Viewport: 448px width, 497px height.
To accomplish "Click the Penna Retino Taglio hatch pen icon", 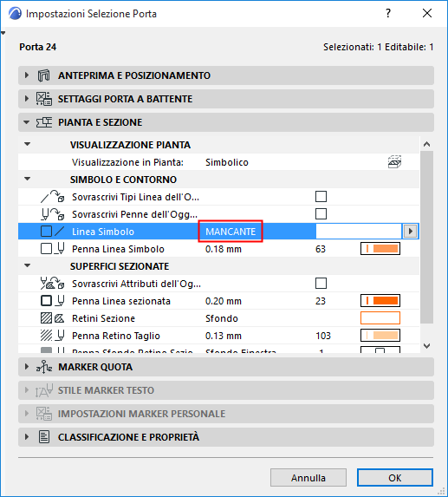I will (x=53, y=336).
